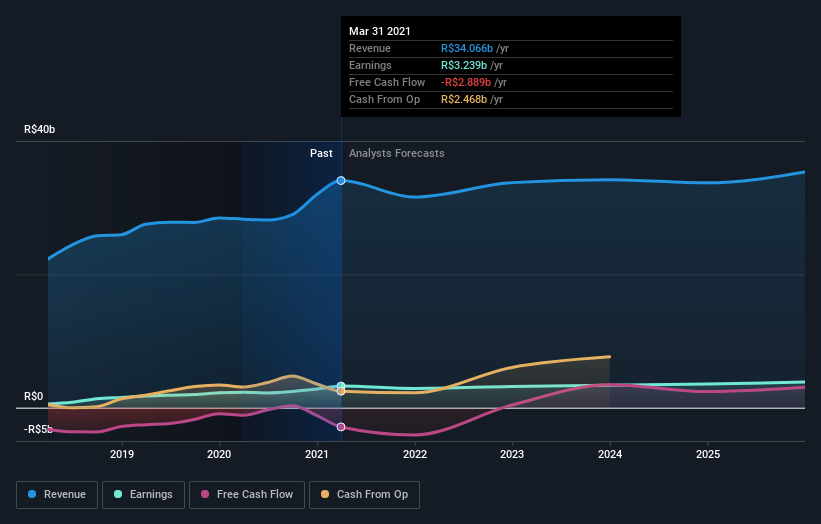
Task: Click the 2022 x-axis label
Action: click(415, 454)
